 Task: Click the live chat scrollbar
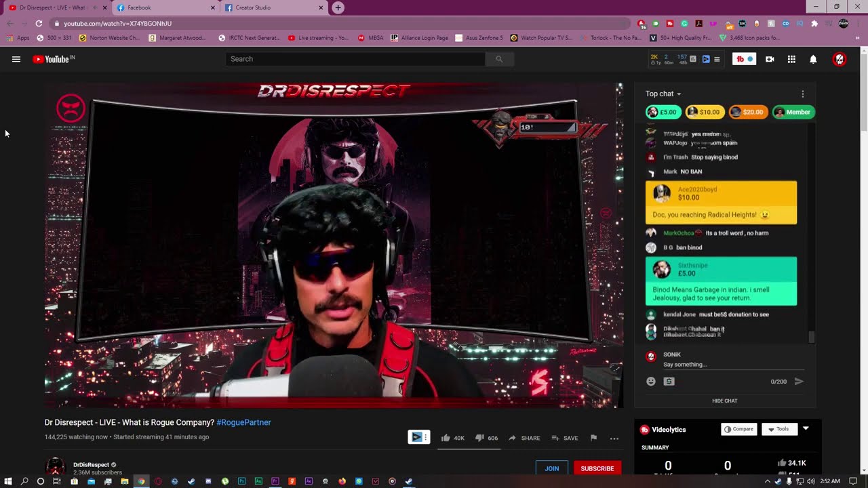click(811, 336)
